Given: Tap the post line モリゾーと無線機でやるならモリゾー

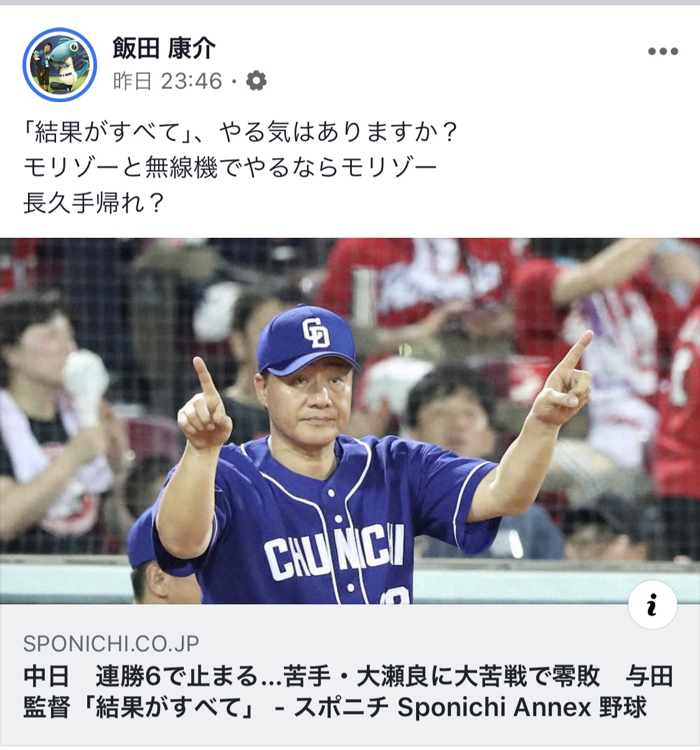Looking at the screenshot, I should (x=230, y=167).
